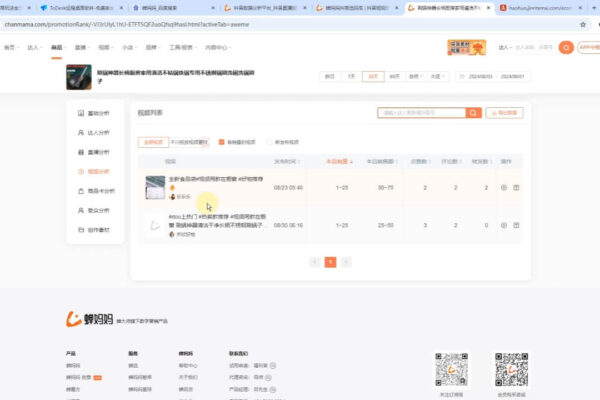Image resolution: width=600 pixels, height=400 pixels.
Task: Open the first row's details icon
Action: click(x=504, y=188)
